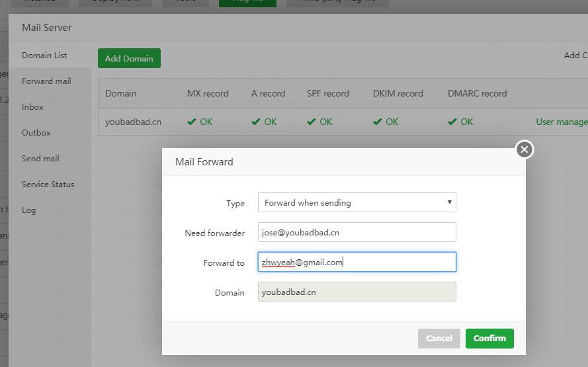Open the Inbox section
Image resolution: width=588 pixels, height=367 pixels.
pos(32,106)
